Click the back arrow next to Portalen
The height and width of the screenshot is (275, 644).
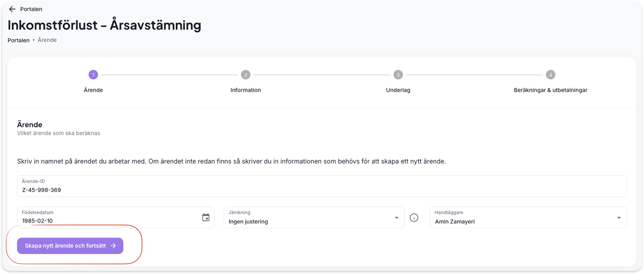[12, 9]
